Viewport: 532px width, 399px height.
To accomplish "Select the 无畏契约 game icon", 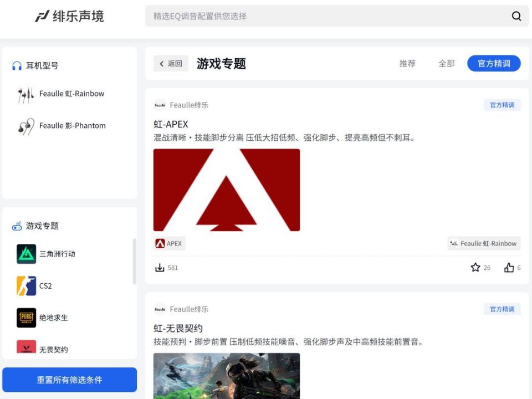I will click(26, 347).
